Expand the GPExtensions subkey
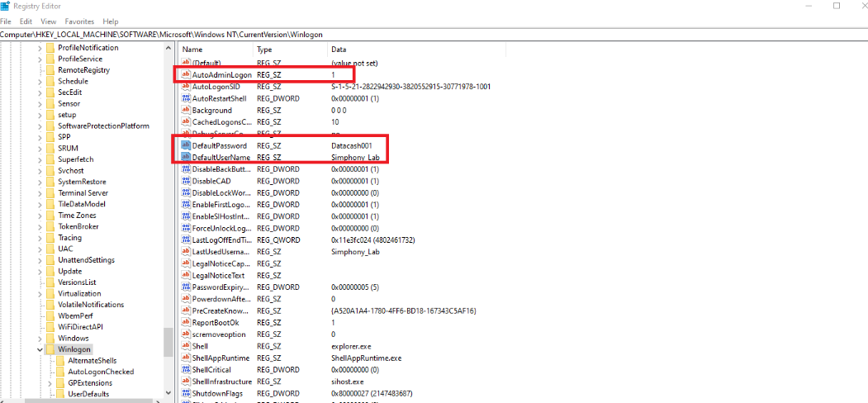868x403 pixels. click(50, 382)
